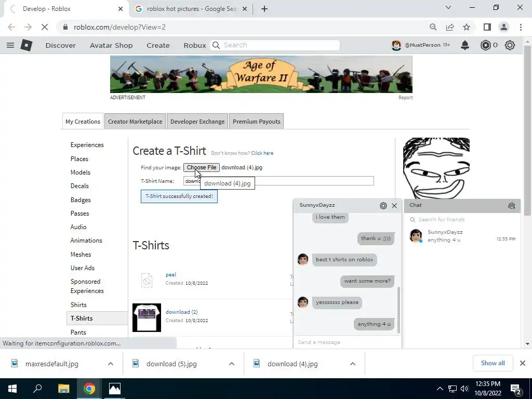This screenshot has width=532, height=399.
Task: Bookmark this page with the star
Action: [467, 27]
